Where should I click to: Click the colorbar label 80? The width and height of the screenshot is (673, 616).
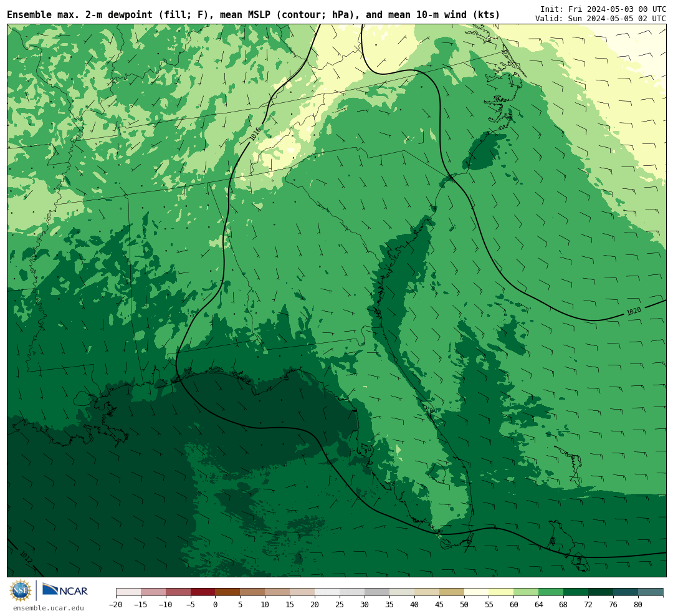638,605
